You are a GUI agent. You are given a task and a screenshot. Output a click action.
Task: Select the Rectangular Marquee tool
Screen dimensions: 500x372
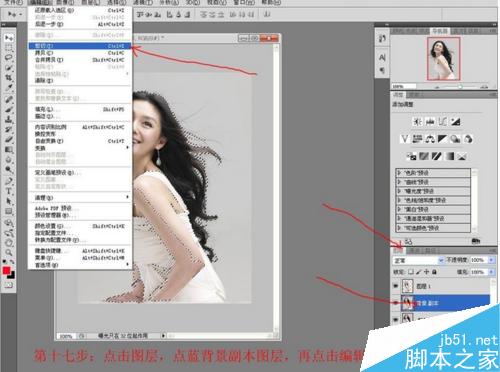pos(9,48)
